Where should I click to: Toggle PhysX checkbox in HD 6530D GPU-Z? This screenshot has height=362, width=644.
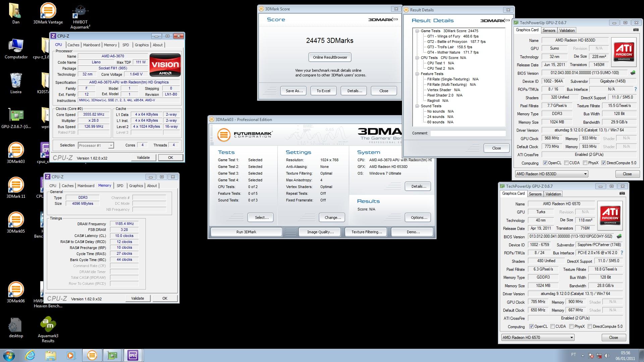[585, 163]
